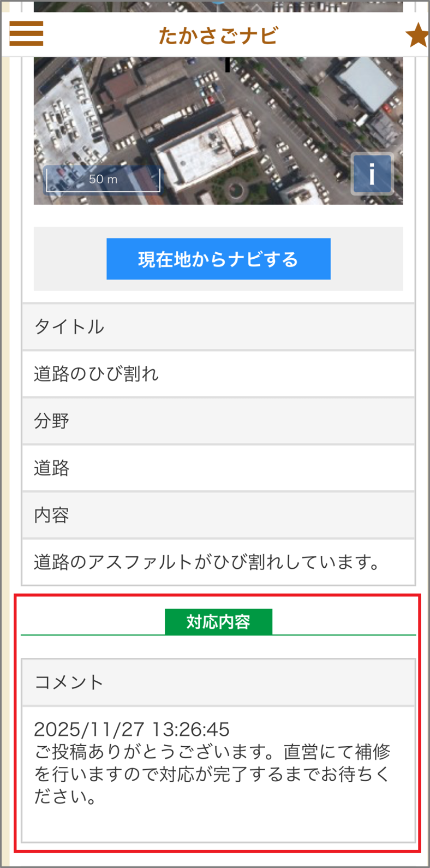This screenshot has height=868, width=430.
Task: Select the asphalt crack description text
Action: click(206, 562)
